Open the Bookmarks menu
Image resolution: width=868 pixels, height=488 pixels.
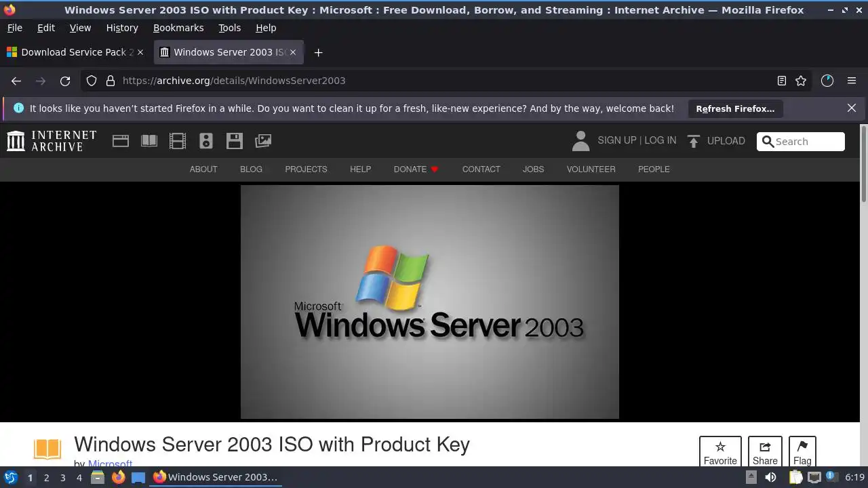point(178,28)
